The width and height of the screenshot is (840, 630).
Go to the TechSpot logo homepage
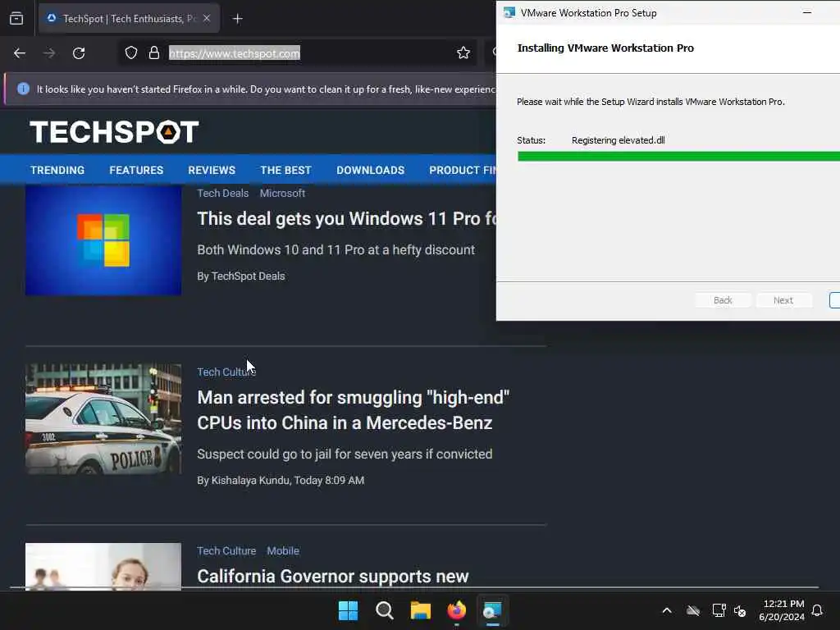point(114,132)
